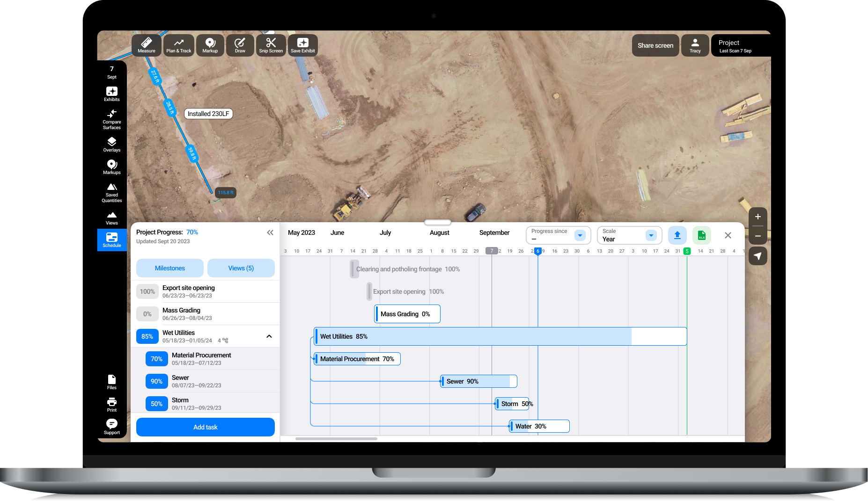Activate the Markup tool
This screenshot has width=868, height=501.
coord(210,45)
